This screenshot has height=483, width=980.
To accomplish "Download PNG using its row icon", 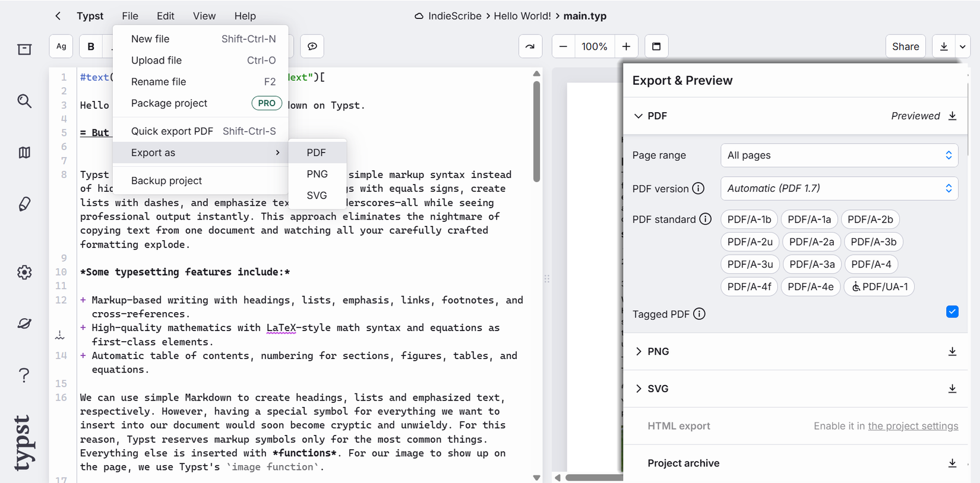I will [x=952, y=351].
